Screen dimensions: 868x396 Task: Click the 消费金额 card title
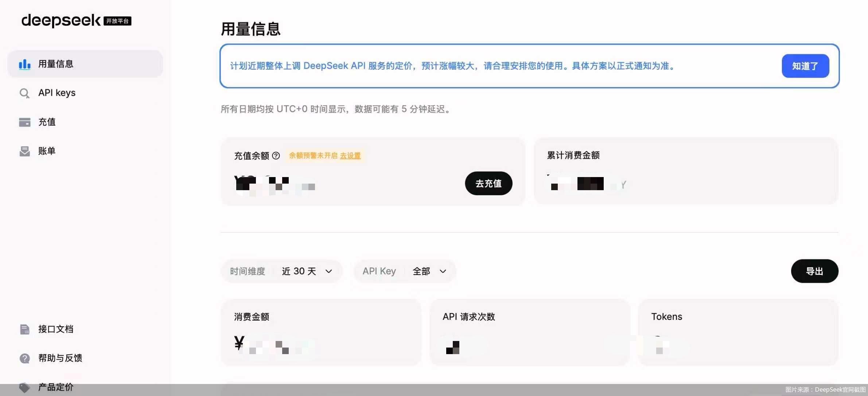click(252, 317)
